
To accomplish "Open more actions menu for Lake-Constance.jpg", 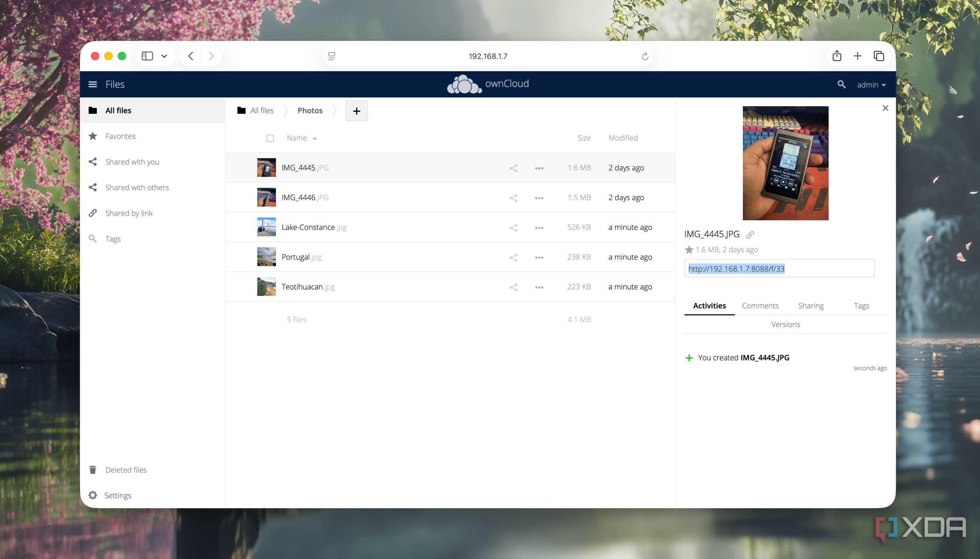I will (x=539, y=228).
